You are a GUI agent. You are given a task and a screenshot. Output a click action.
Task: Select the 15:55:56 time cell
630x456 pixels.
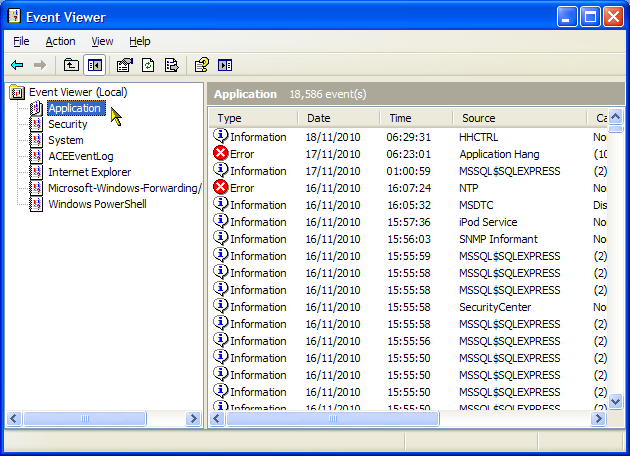pos(409,341)
